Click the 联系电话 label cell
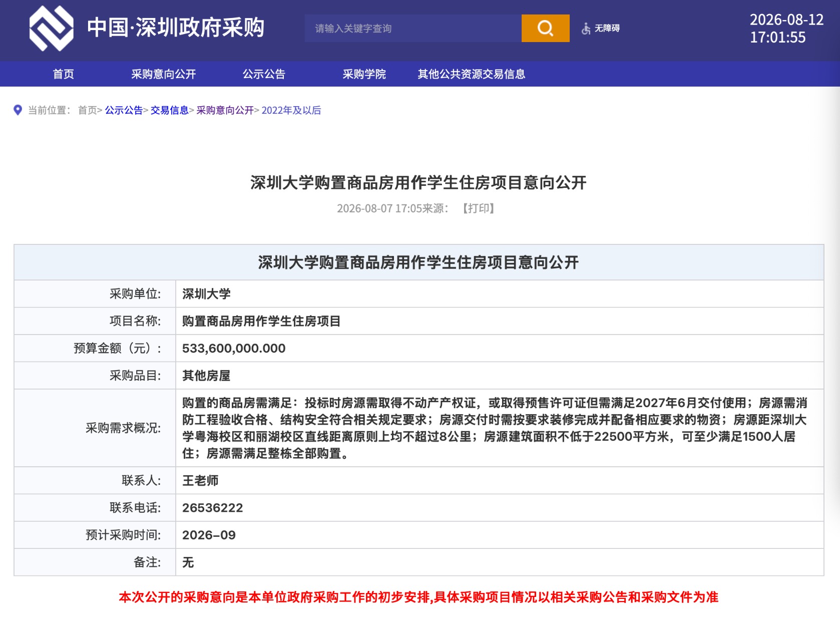Screen dimensions: 840x617 click(95, 508)
